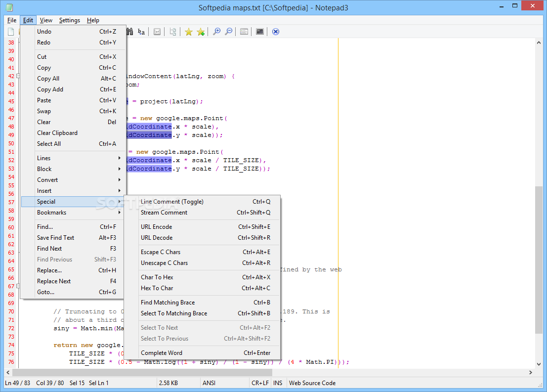
Task: Add to favorites with star-plus icon
Action: click(201, 32)
